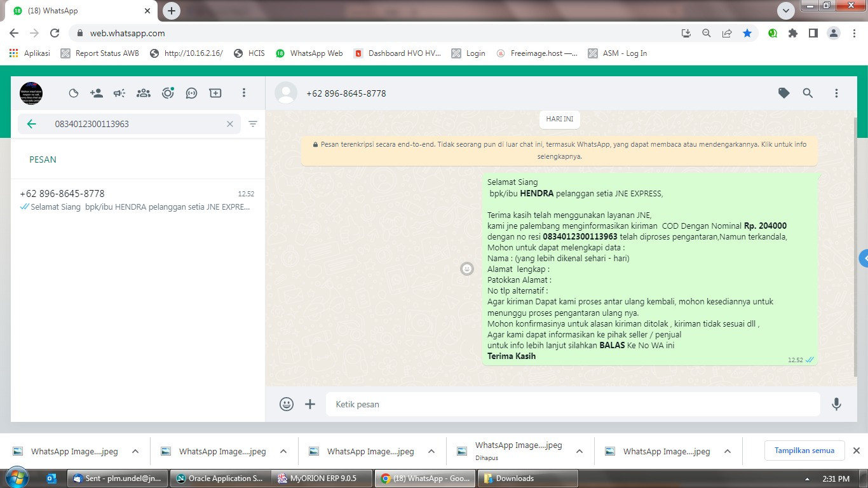
Task: Expand options for the Dihapus download
Action: pos(579,451)
